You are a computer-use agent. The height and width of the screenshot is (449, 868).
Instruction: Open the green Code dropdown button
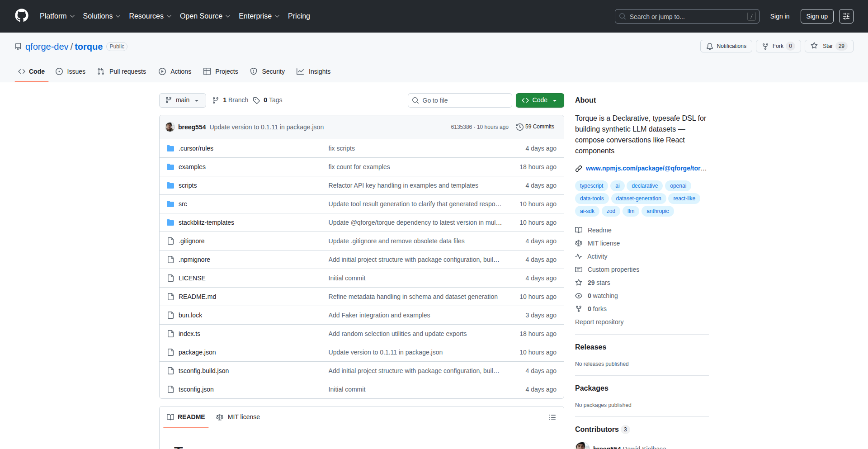(x=540, y=100)
